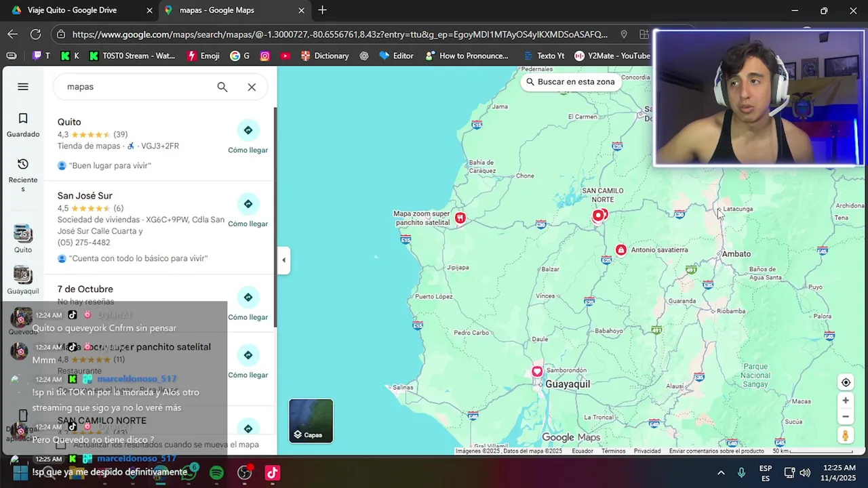Screen dimensions: 868x488
Task: Reload the page
Action: (35, 34)
